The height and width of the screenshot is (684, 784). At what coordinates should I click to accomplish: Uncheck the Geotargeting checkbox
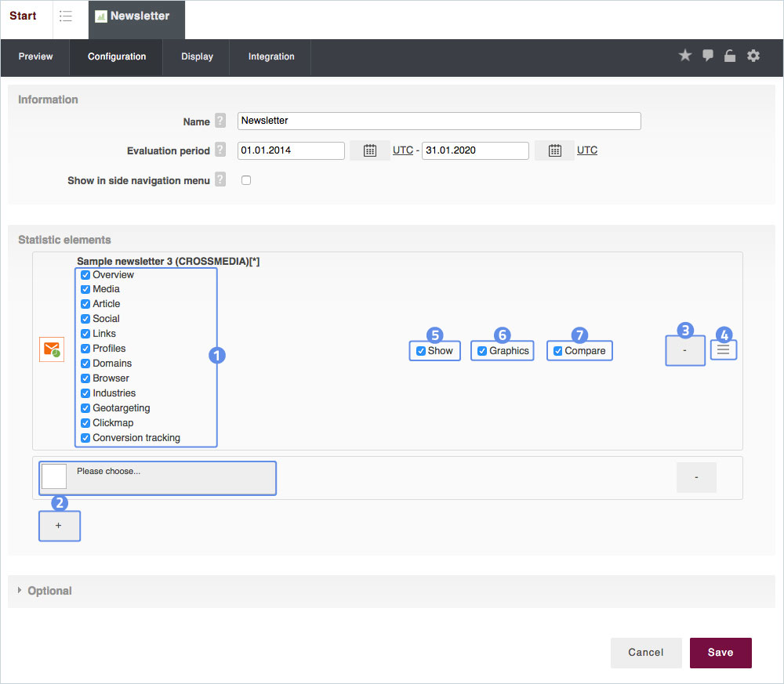coord(86,408)
